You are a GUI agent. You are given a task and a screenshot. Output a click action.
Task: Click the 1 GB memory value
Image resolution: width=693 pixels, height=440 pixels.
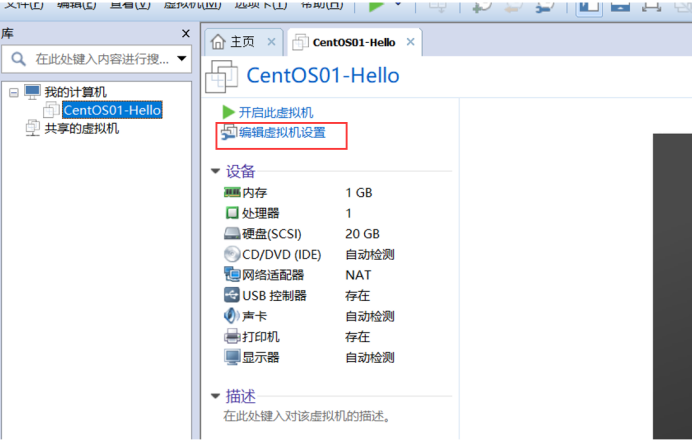click(359, 193)
